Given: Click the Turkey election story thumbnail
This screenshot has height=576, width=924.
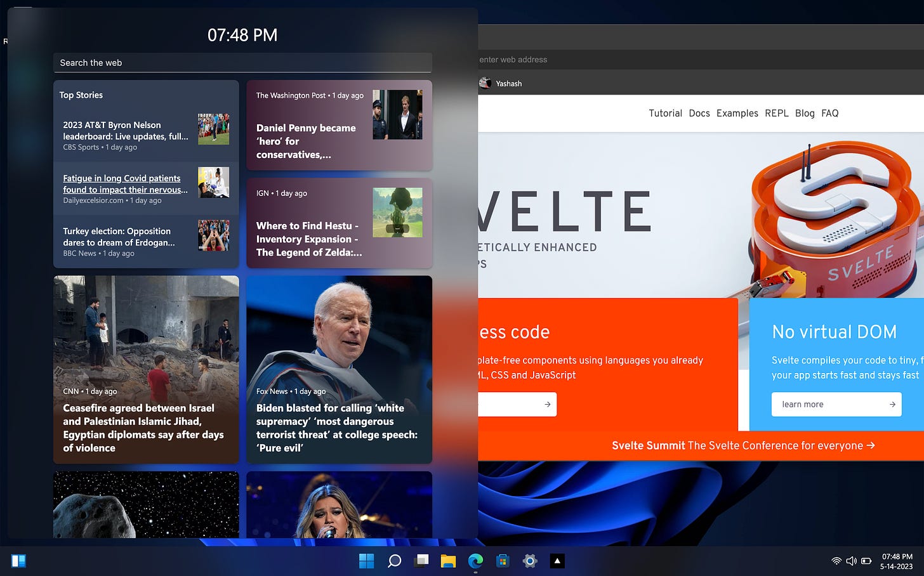Looking at the screenshot, I should [x=213, y=235].
